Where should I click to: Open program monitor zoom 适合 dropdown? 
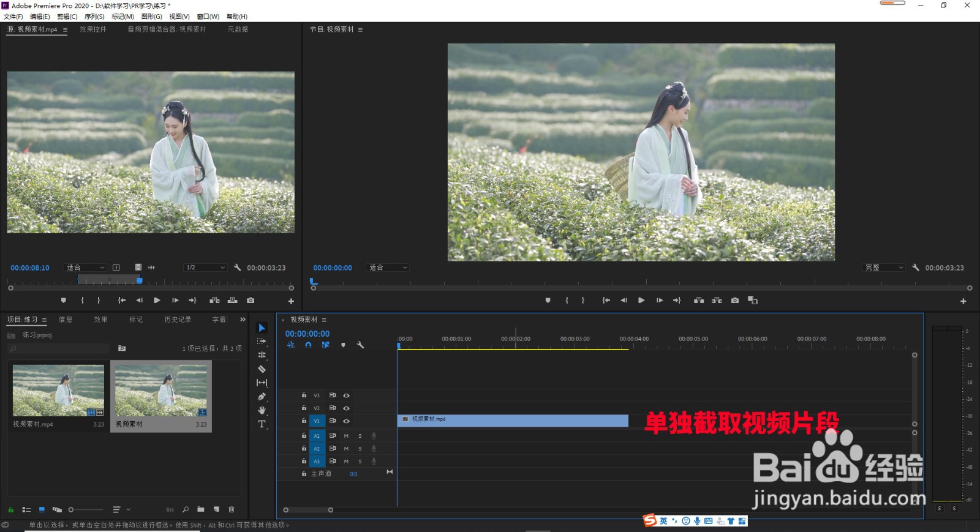[388, 268]
